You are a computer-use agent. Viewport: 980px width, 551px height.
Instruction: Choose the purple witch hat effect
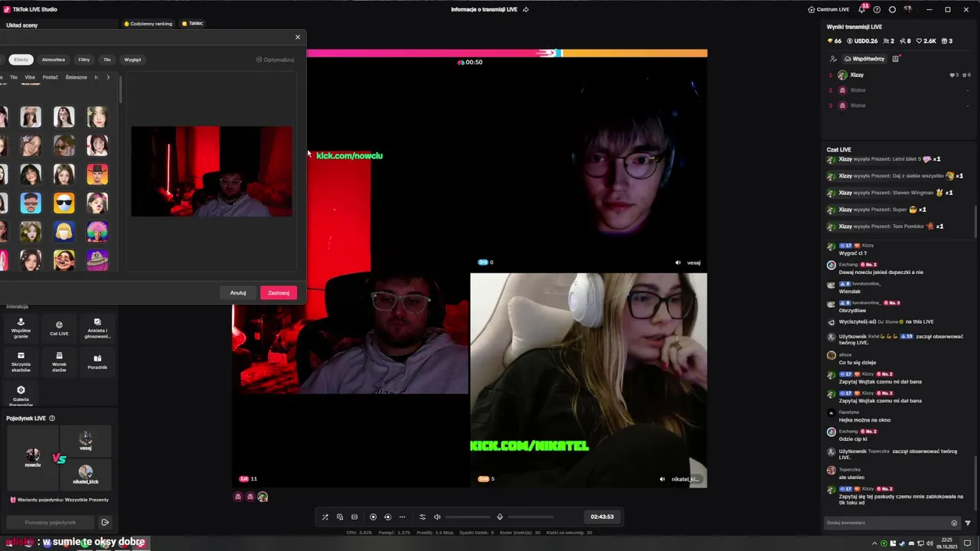click(97, 260)
